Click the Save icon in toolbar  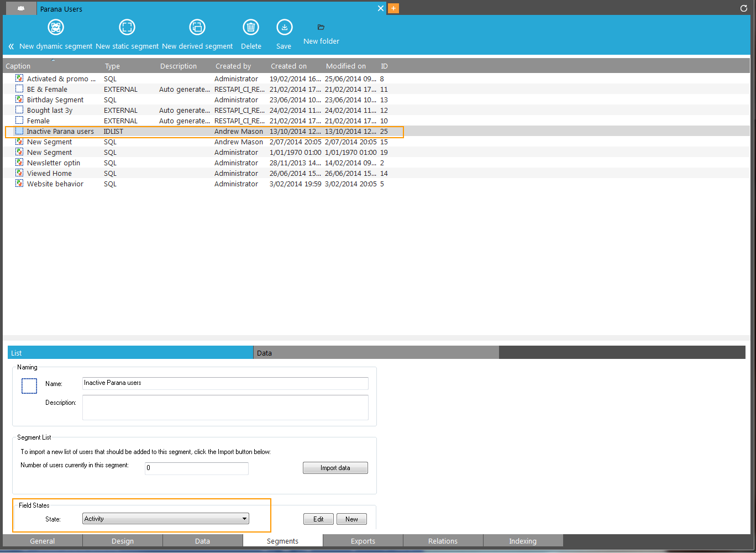[284, 27]
